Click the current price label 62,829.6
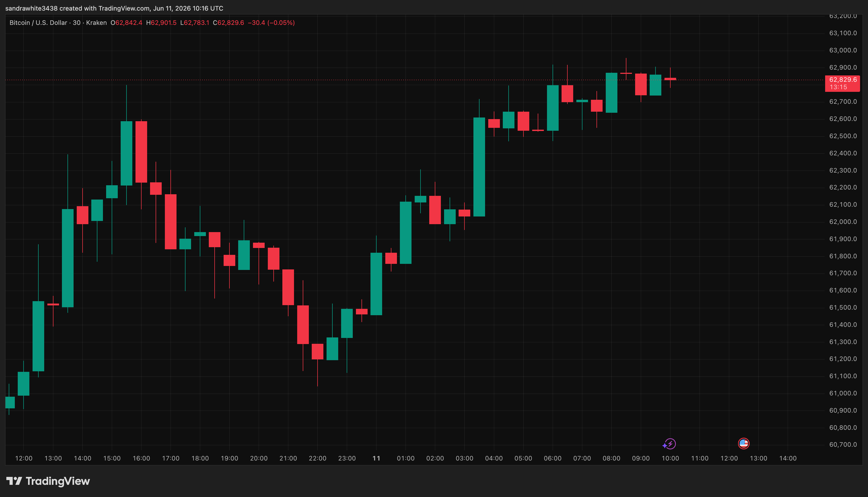This screenshot has height=497, width=868. [x=842, y=83]
